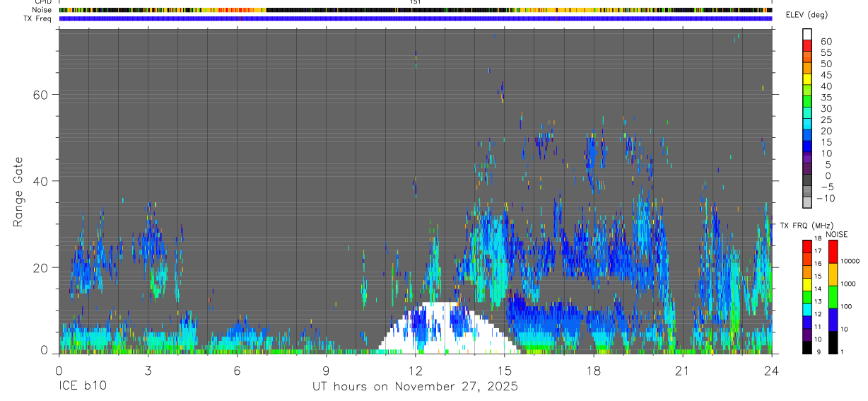Click the 'Noise' row label
The image size is (868, 401).
pyautogui.click(x=42, y=10)
